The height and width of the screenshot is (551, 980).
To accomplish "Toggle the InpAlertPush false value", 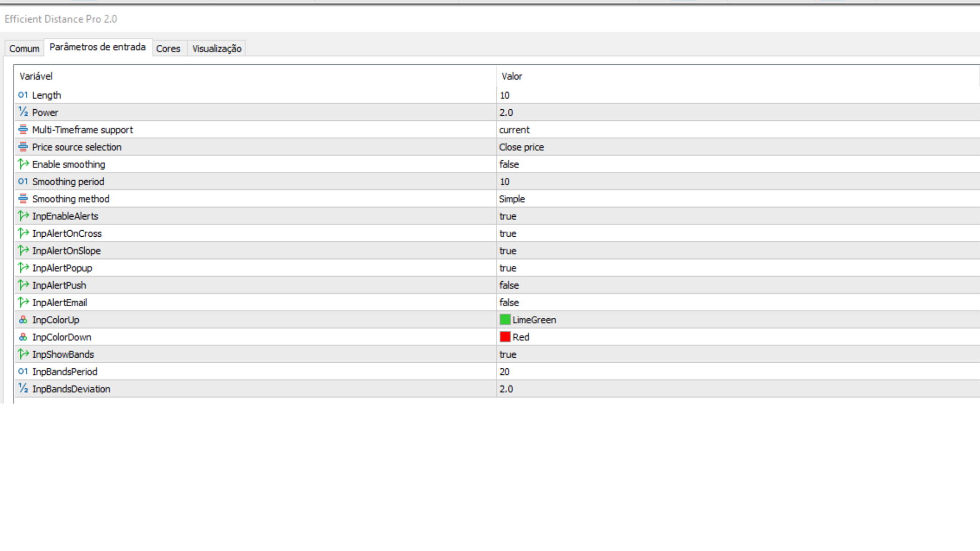I will click(x=509, y=285).
